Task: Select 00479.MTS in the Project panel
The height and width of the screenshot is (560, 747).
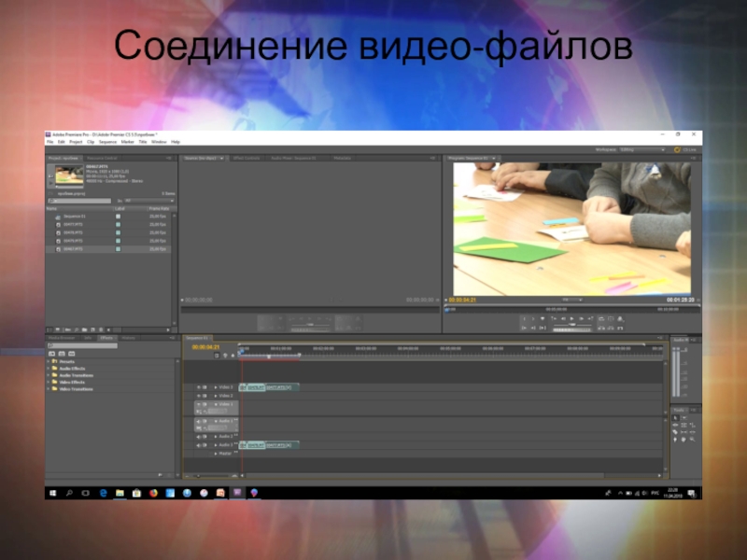Action: coord(75,243)
